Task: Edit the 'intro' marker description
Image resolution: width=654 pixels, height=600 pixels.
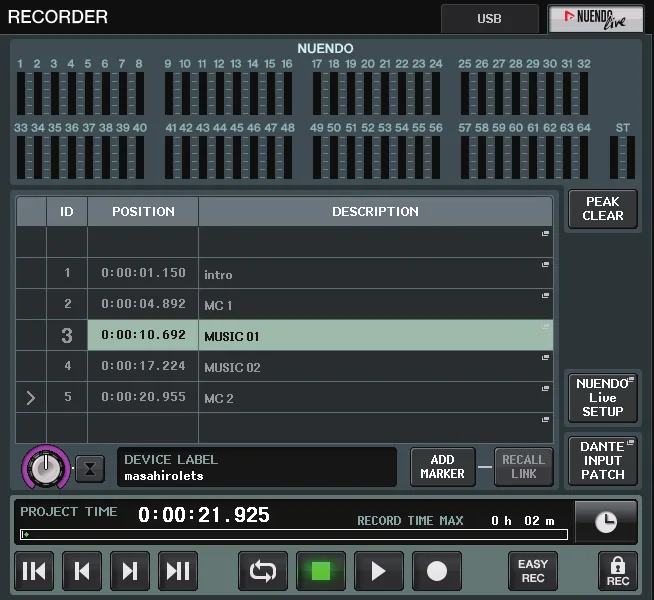Action: [x=375, y=273]
